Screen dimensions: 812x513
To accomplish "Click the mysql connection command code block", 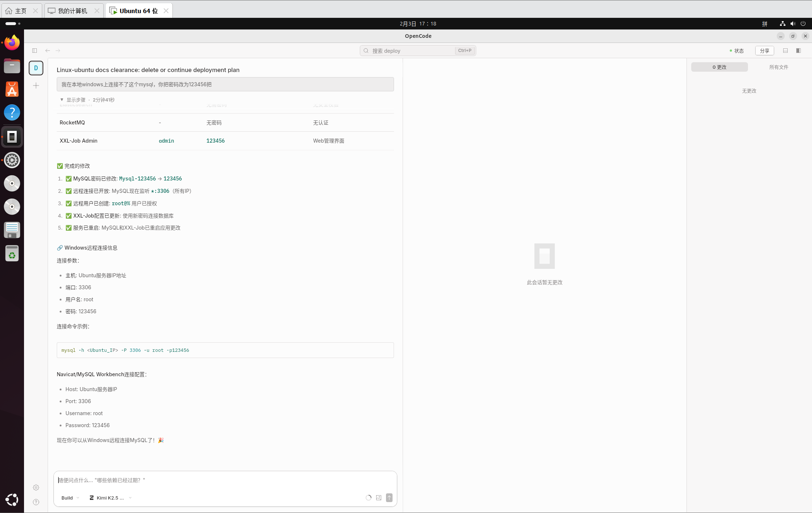I will tap(225, 350).
